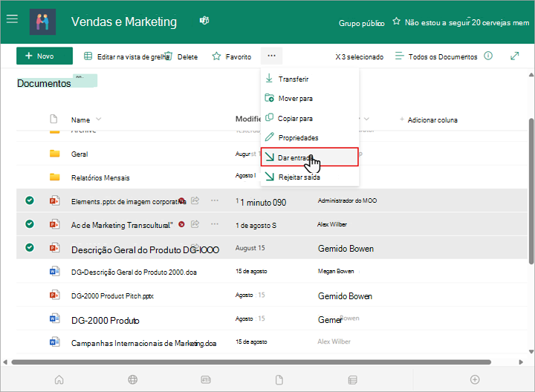Click the Novo button
Viewport: 535px width, 392px height.
coord(45,56)
